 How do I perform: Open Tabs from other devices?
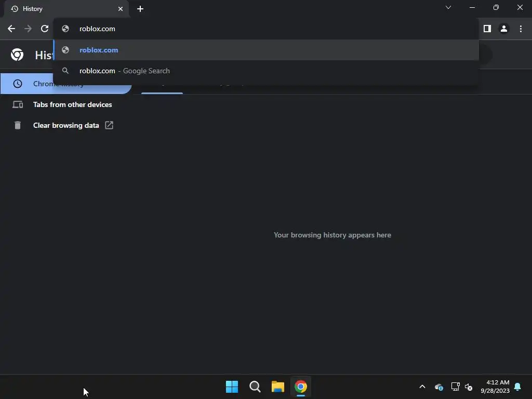coord(66,104)
